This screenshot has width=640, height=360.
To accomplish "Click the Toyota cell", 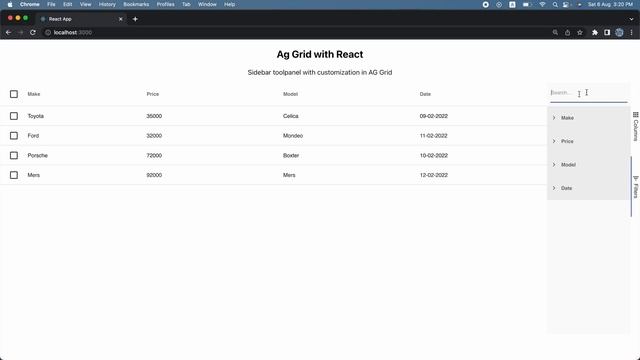I will 36,116.
